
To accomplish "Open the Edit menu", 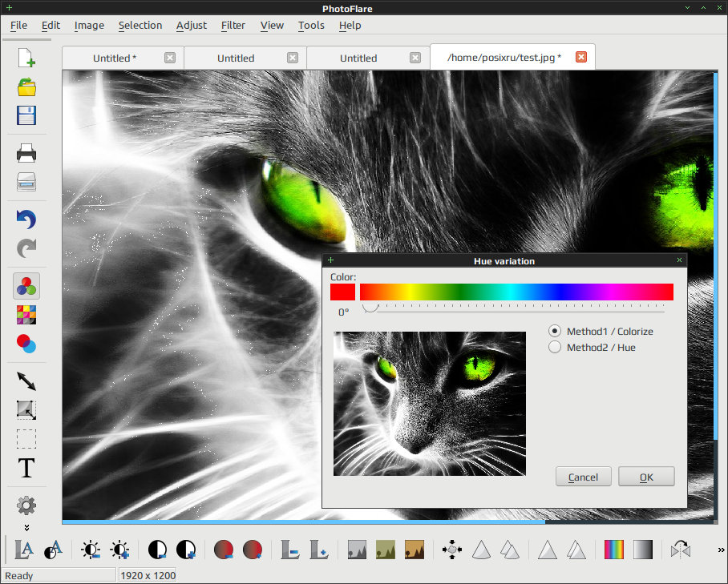I will tap(51, 25).
